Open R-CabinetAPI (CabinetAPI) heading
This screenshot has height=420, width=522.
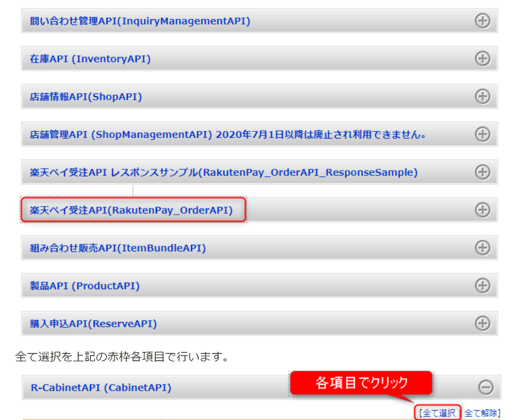pyautogui.click(x=101, y=388)
